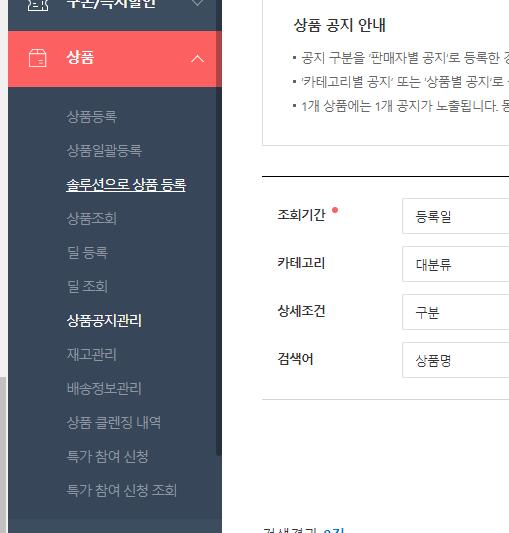
Task: Open 특가 참여 신청 menu item
Action: (x=107, y=456)
